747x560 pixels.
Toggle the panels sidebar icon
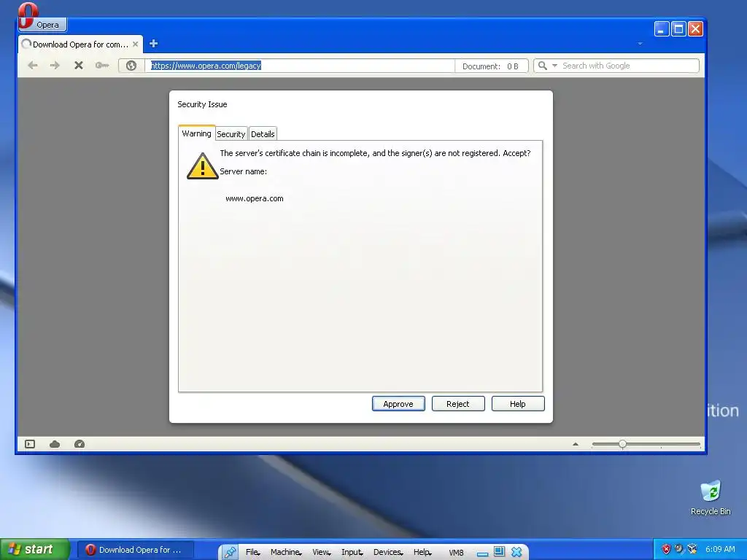(x=30, y=444)
